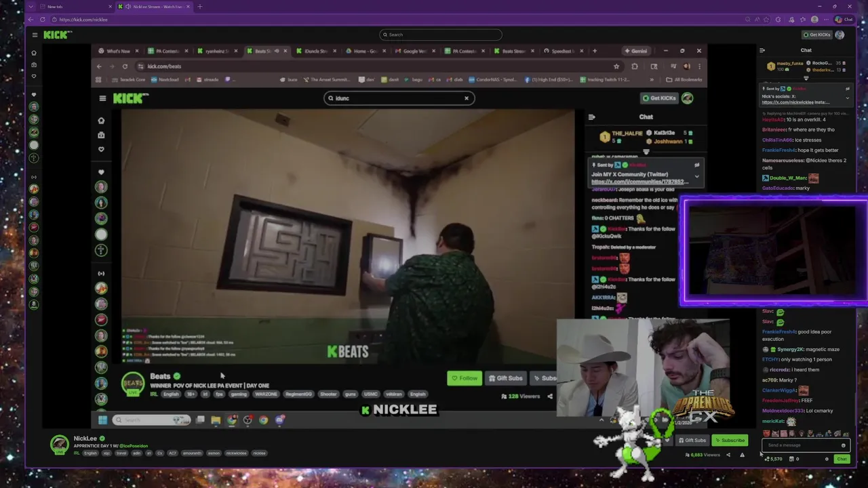Open inner Kick page hamburger menu
Viewport: 868px width, 488px height.
click(102, 98)
